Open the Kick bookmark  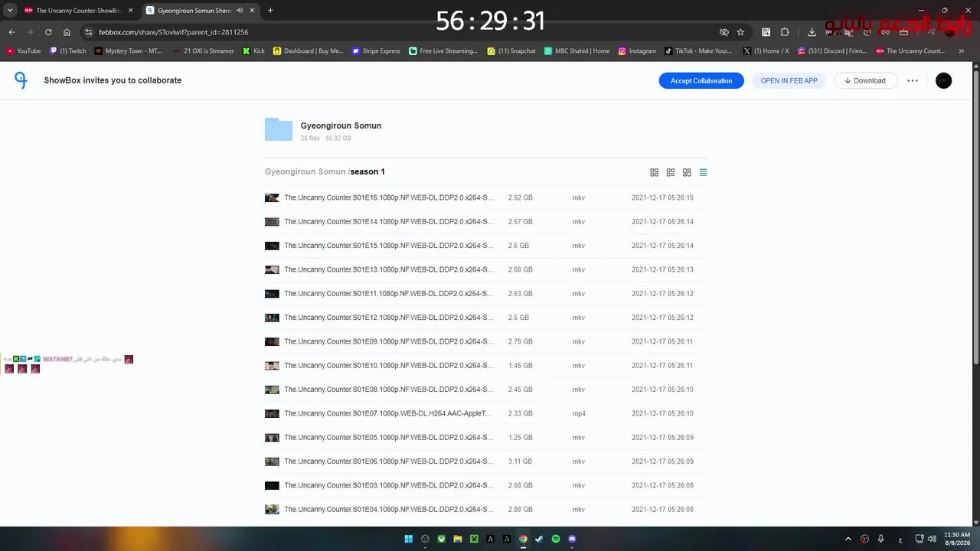pyautogui.click(x=253, y=51)
